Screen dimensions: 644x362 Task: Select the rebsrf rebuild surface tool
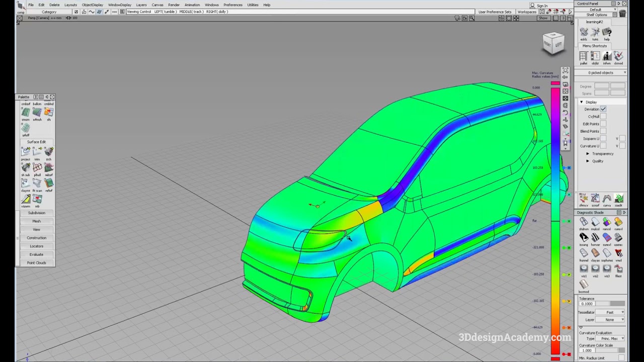click(49, 167)
